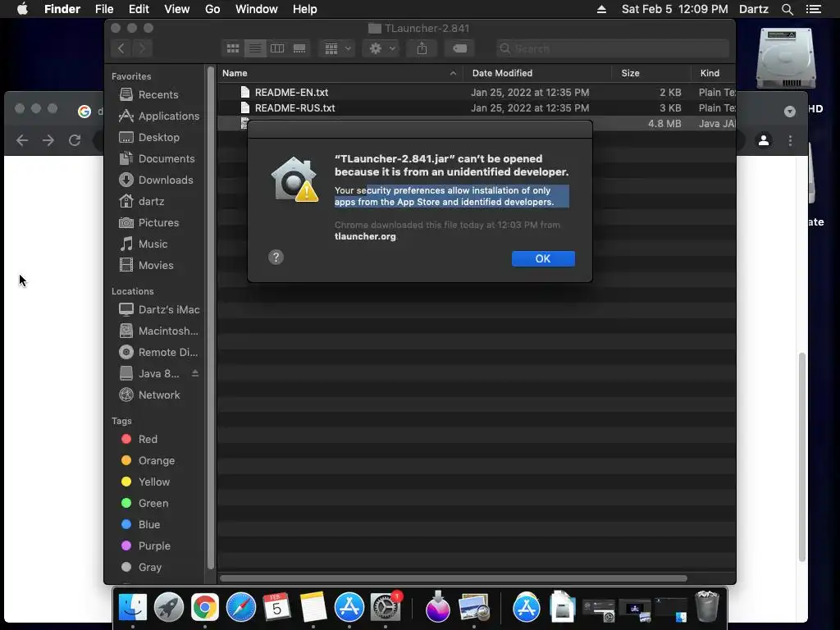Sort files by Name column
840x630 pixels.
pyautogui.click(x=340, y=73)
